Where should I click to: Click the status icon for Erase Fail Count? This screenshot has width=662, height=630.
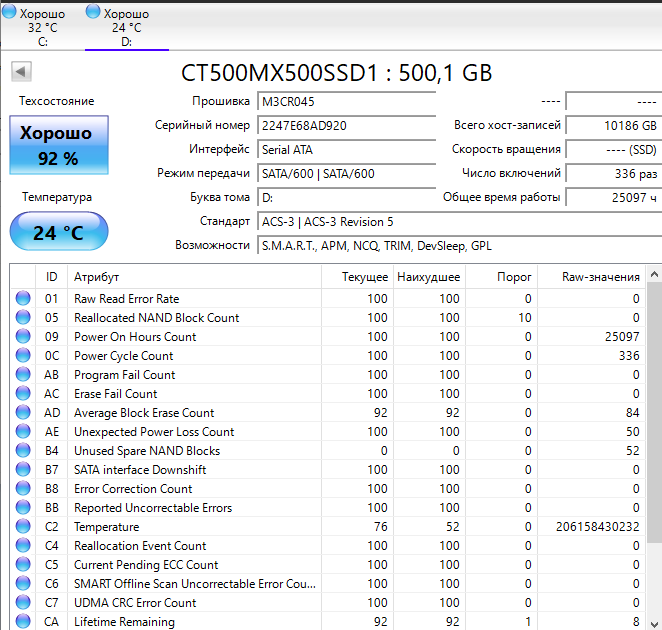[x=23, y=393]
